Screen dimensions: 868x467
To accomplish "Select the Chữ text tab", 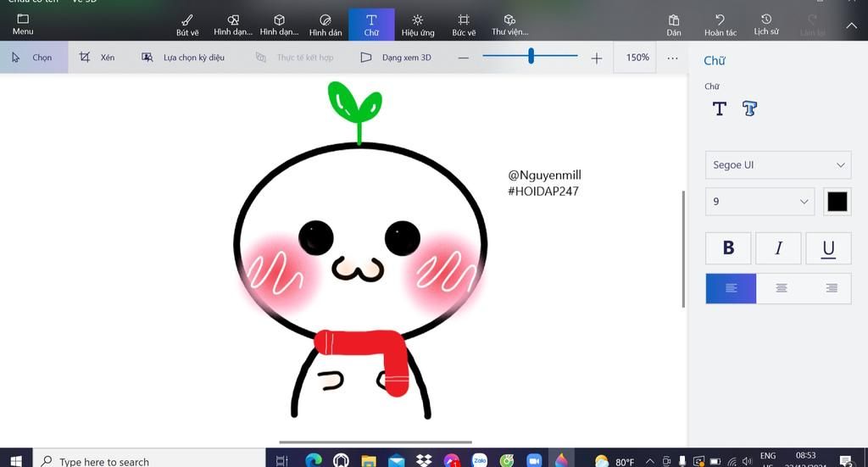I will [x=371, y=25].
